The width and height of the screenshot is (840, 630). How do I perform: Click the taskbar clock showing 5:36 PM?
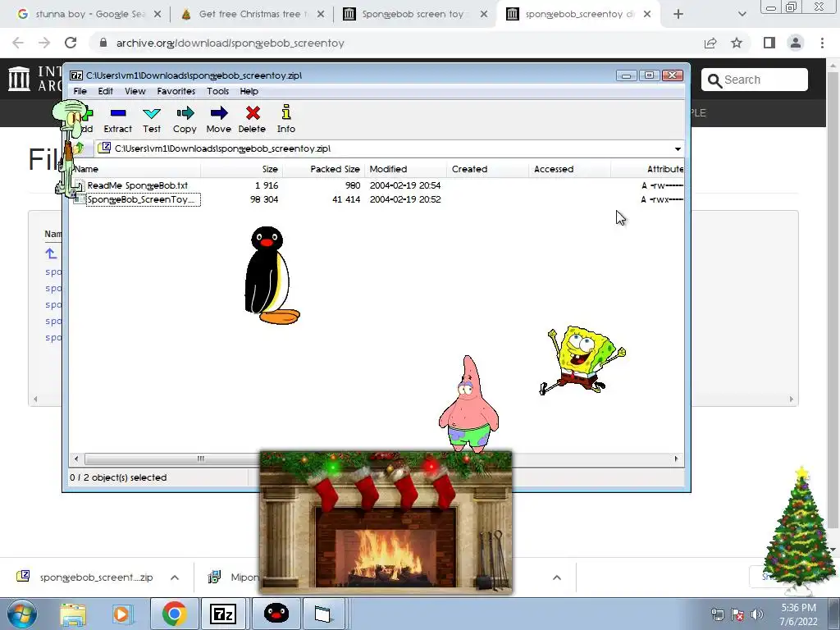798,614
